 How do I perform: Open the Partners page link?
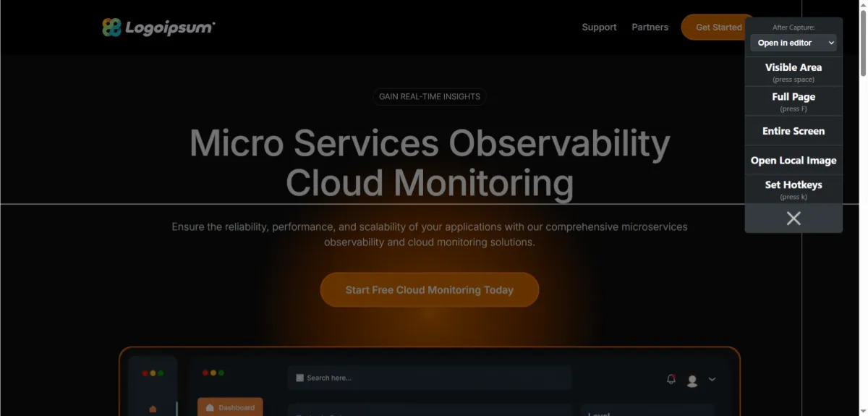(x=650, y=27)
